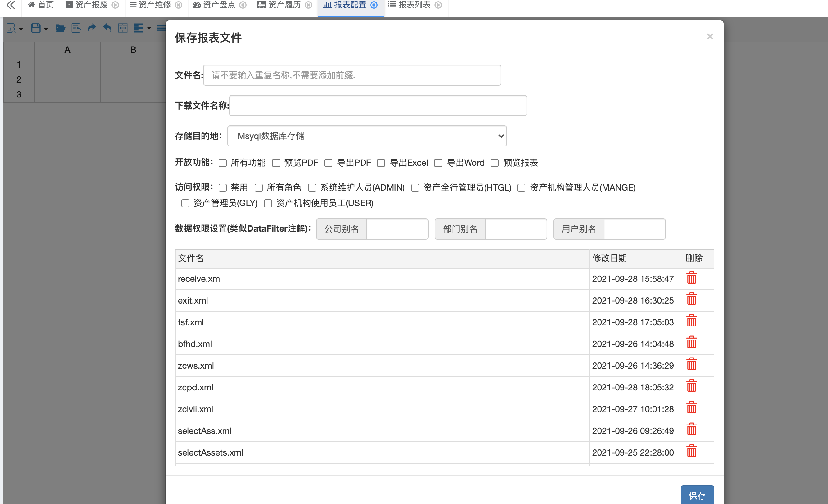Image resolution: width=828 pixels, height=504 pixels.
Task: Delete zcws.xml with its trash icon
Action: [x=692, y=364]
